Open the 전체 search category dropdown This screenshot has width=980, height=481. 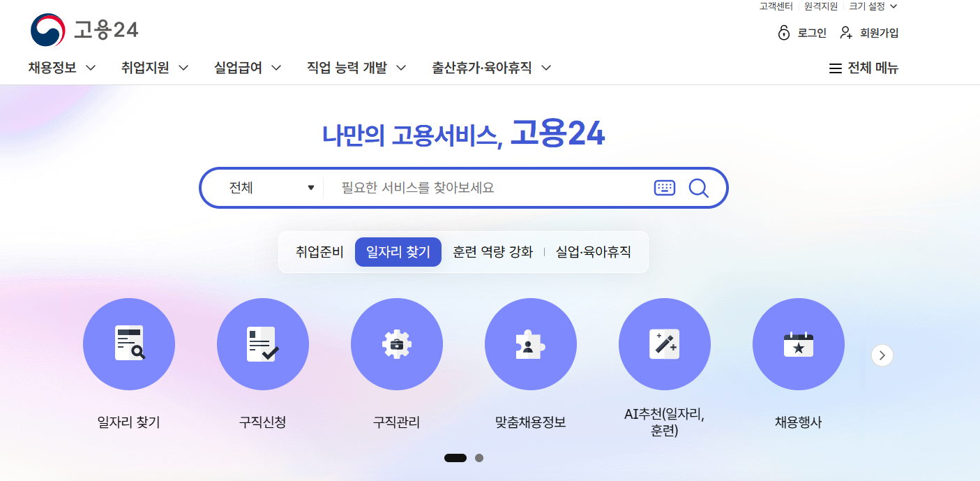click(271, 188)
